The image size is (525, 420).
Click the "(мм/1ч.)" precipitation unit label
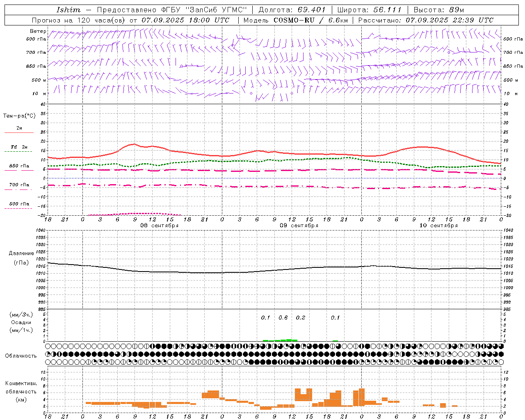(x=21, y=330)
